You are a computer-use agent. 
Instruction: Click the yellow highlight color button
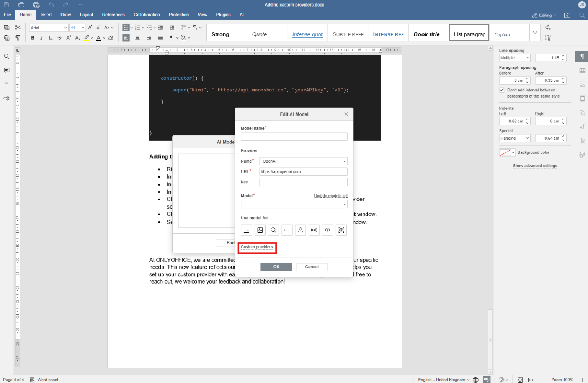[x=87, y=38]
